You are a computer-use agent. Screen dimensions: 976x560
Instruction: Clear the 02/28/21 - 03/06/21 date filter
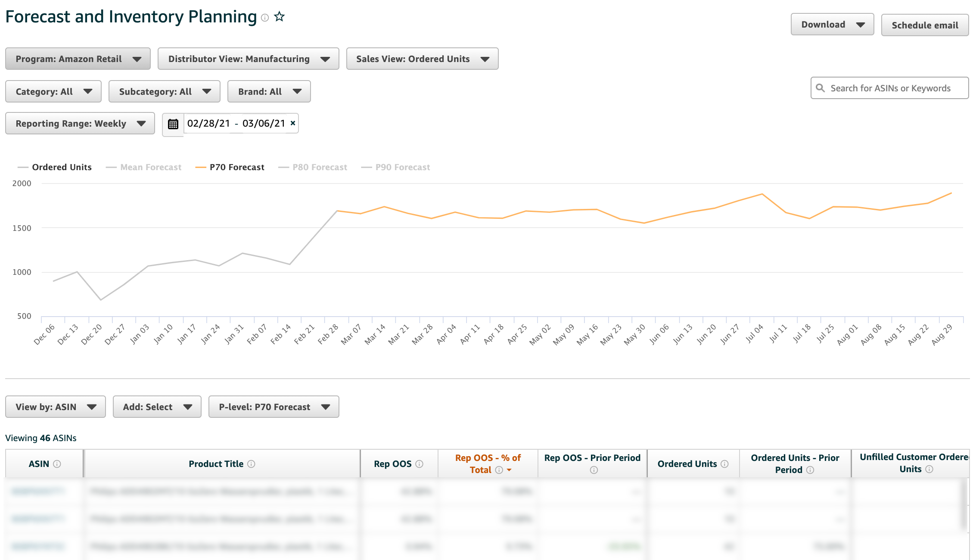[292, 123]
